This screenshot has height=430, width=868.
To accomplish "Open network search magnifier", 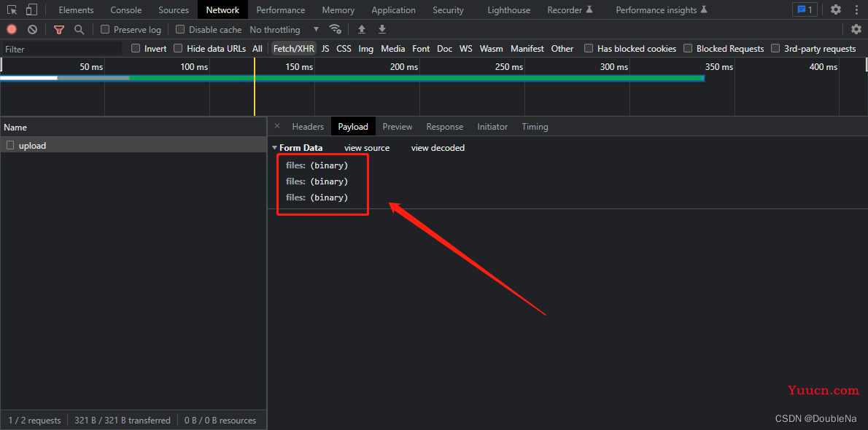I will pos(80,29).
